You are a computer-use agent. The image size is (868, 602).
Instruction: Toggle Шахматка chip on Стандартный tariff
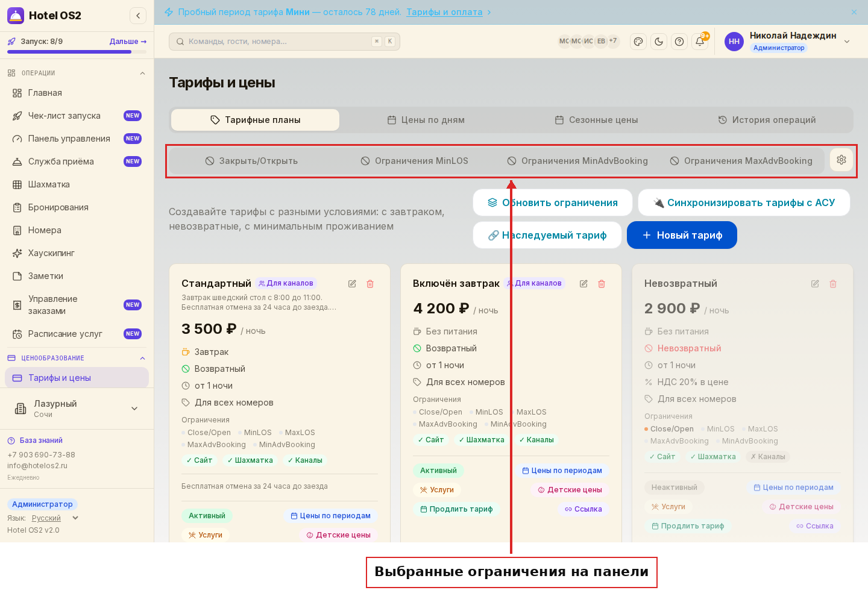(x=250, y=460)
